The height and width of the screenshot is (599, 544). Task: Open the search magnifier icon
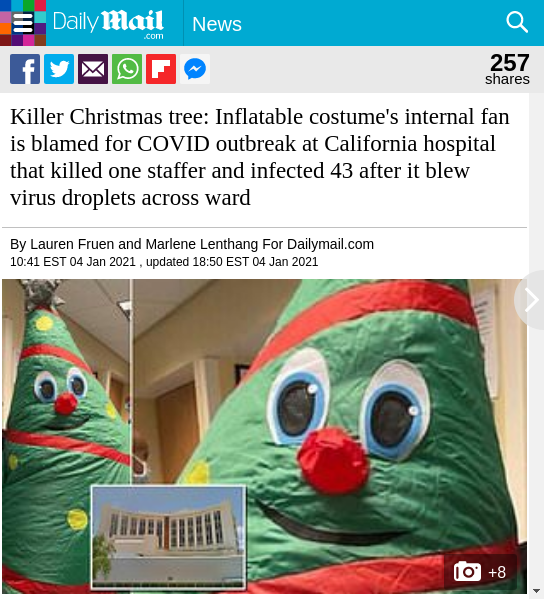point(517,22)
